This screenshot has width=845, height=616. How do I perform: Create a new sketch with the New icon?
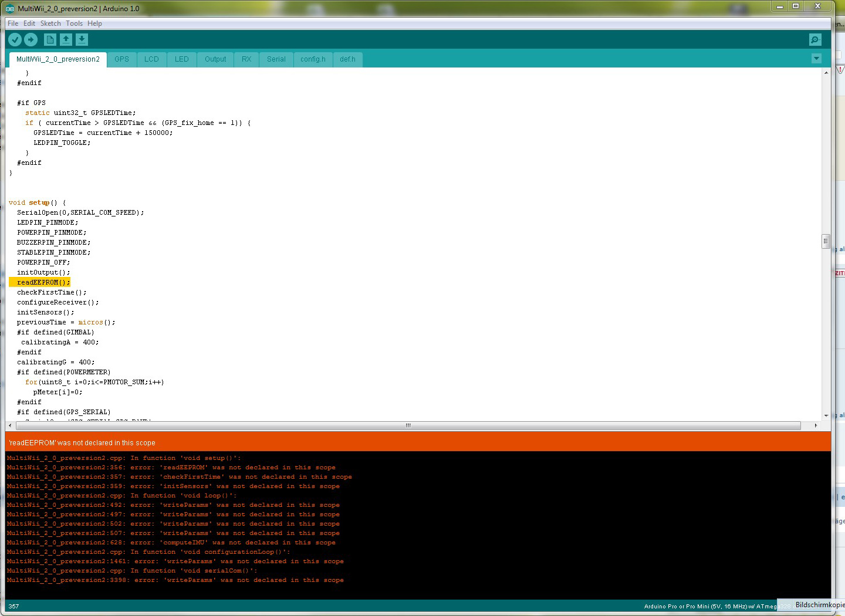pos(50,39)
